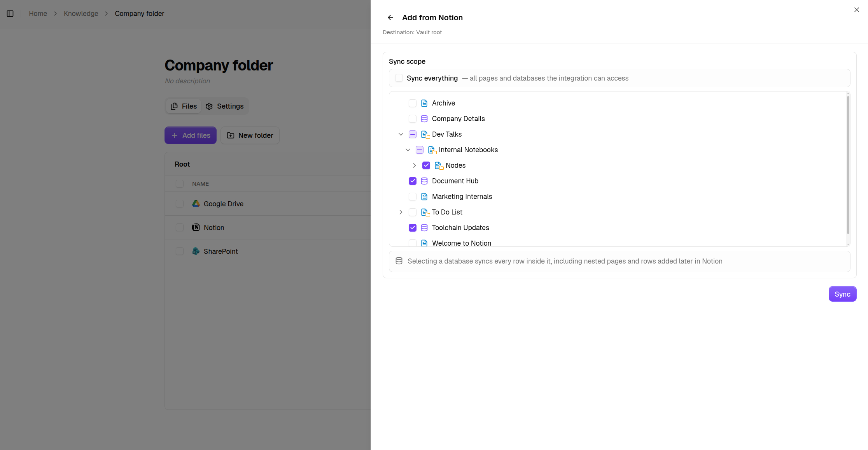Click the NAME column header
This screenshot has height=450, width=868.
point(200,184)
